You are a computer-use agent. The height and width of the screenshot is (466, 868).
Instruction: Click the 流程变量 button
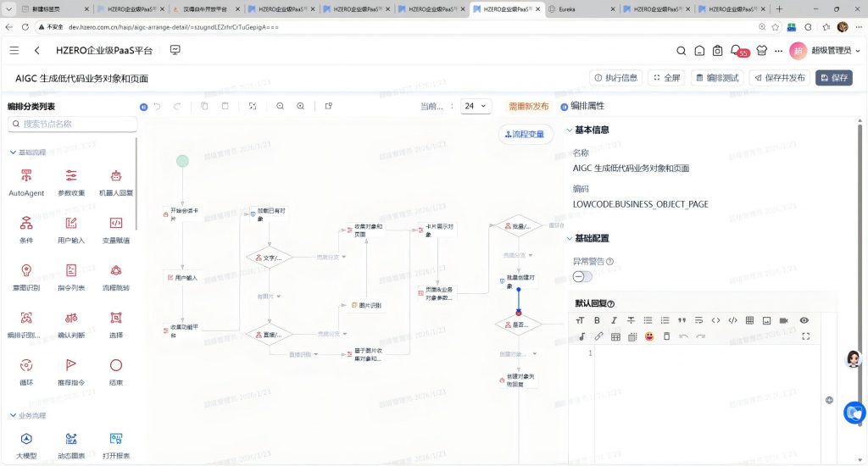click(x=526, y=134)
